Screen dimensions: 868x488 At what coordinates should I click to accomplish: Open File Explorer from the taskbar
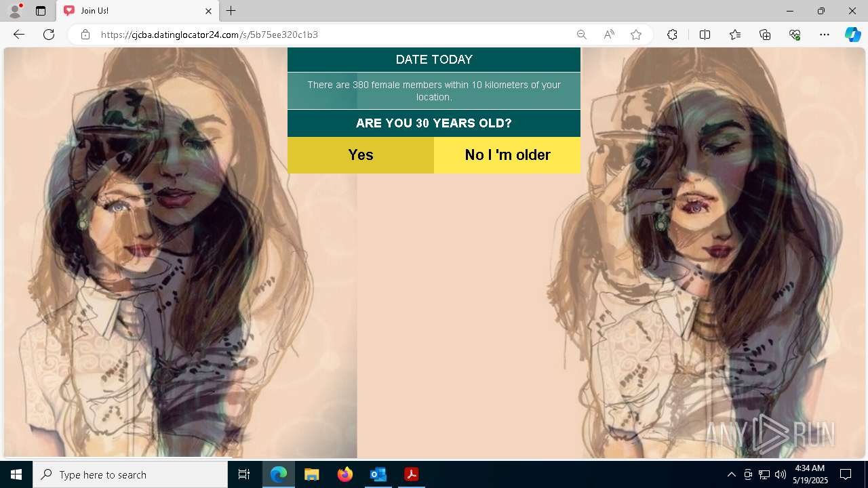point(311,474)
